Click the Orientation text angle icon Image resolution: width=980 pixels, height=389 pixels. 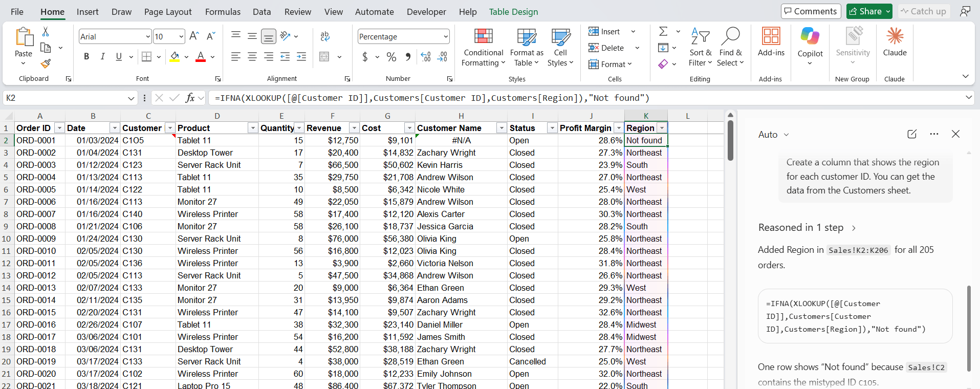coord(286,36)
